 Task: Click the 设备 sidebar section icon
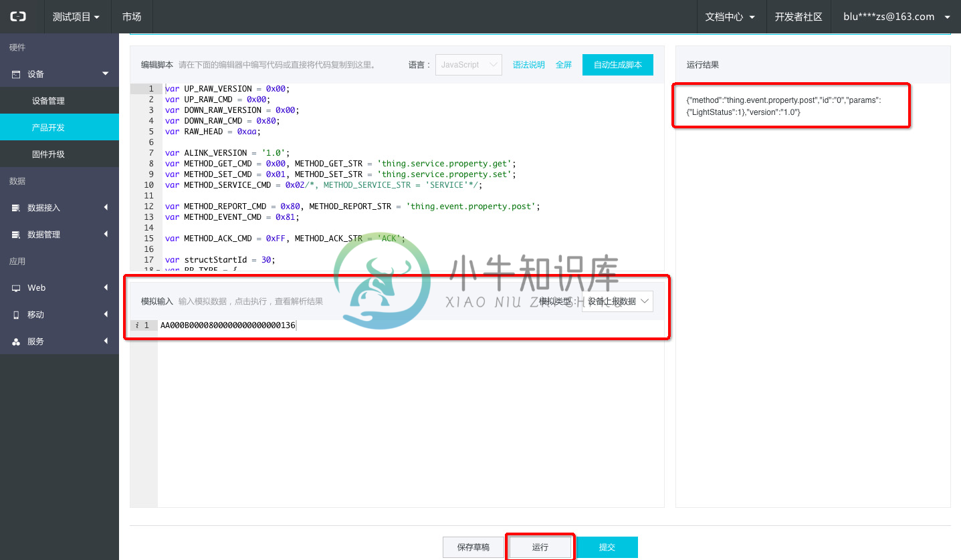pos(16,74)
